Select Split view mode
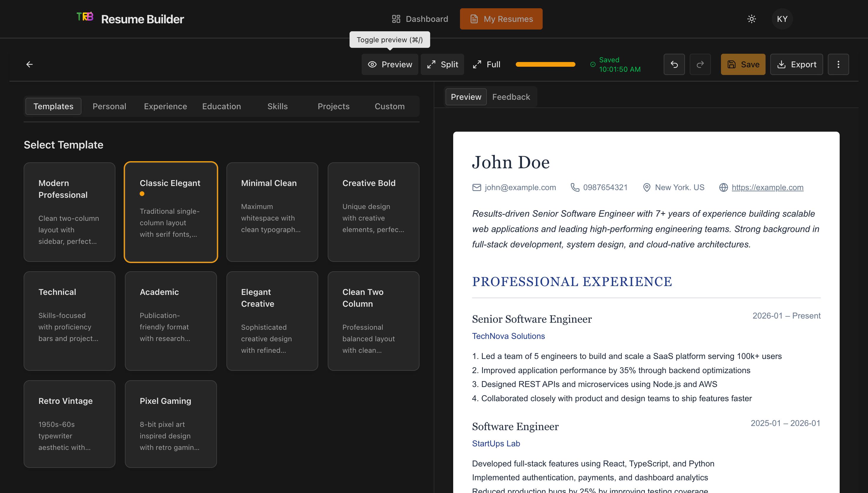 443,64
